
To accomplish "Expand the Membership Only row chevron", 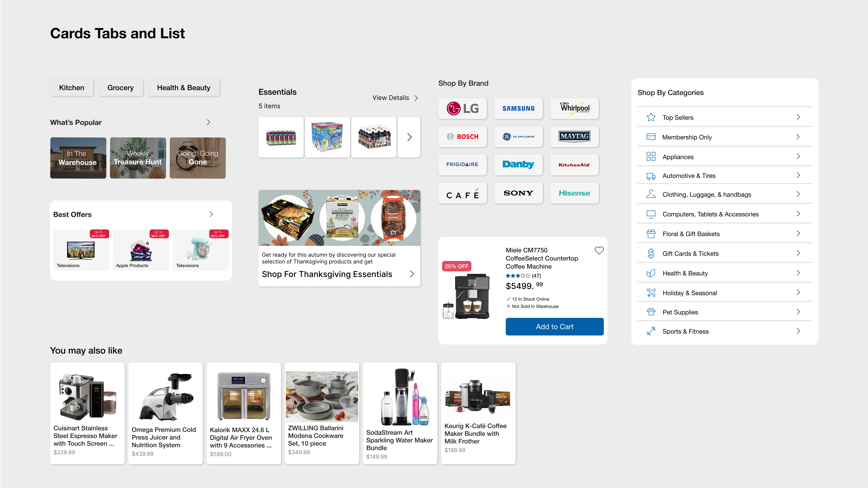I will (798, 136).
